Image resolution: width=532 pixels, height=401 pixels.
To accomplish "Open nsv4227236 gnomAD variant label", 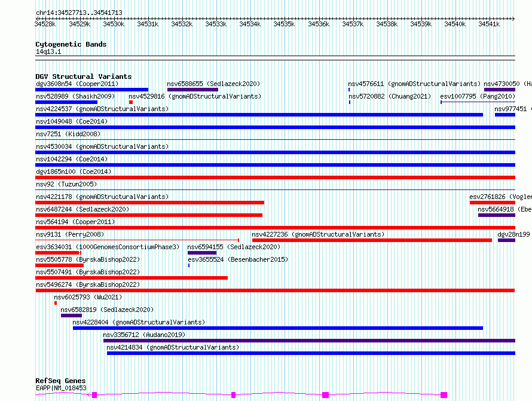I will [x=318, y=234].
